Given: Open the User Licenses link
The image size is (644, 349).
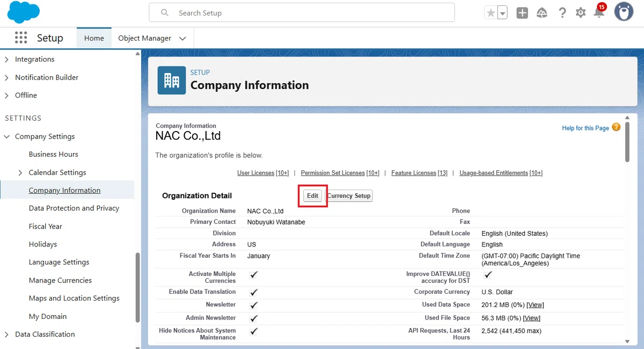Looking at the screenshot, I should [255, 173].
